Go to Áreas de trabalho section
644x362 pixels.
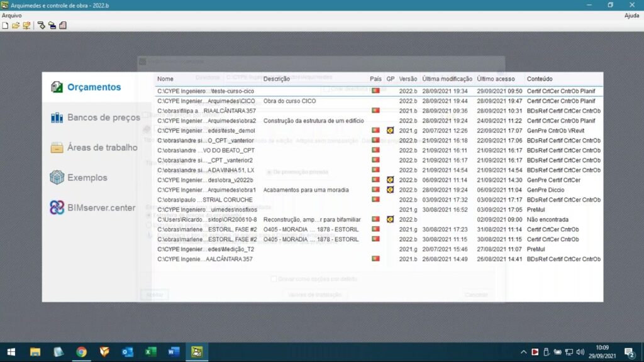[x=102, y=148]
